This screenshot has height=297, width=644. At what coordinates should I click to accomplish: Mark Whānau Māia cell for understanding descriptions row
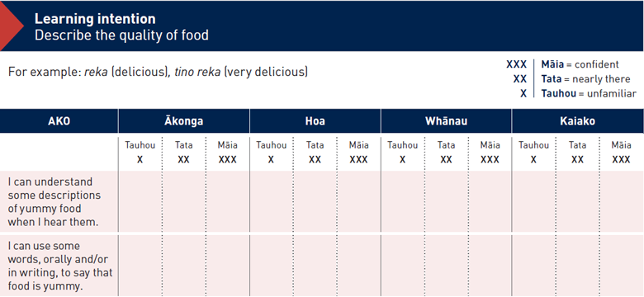coord(490,201)
